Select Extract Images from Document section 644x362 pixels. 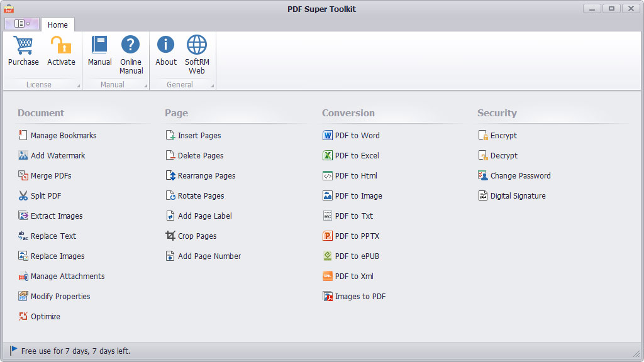pyautogui.click(x=56, y=216)
